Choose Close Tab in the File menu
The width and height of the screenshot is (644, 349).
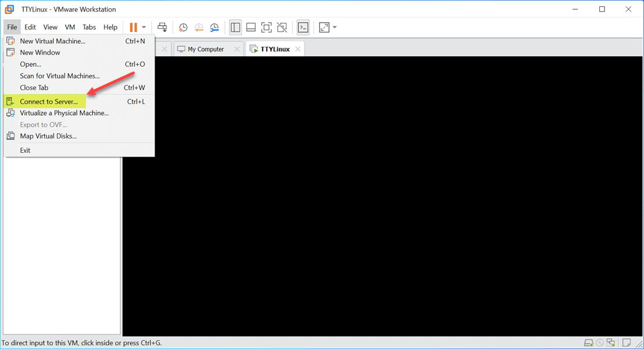(x=79, y=88)
